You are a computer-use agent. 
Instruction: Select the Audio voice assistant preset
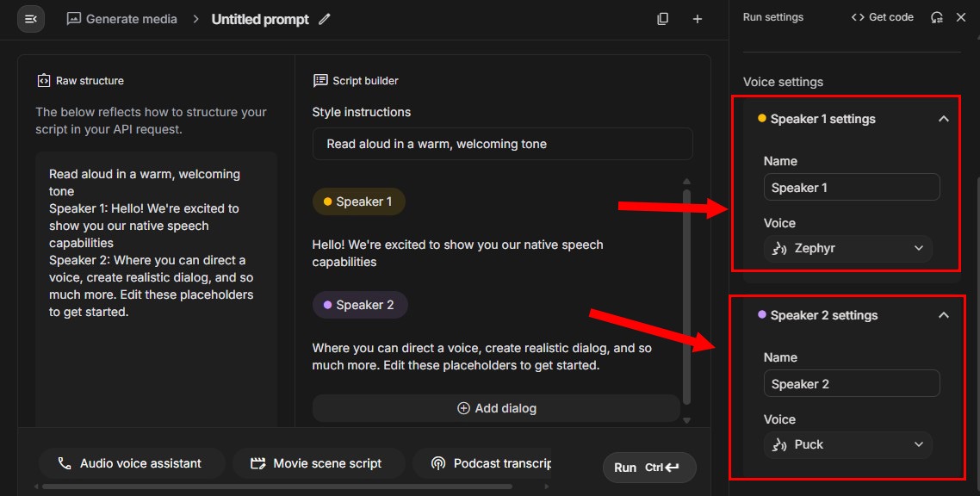coord(131,463)
